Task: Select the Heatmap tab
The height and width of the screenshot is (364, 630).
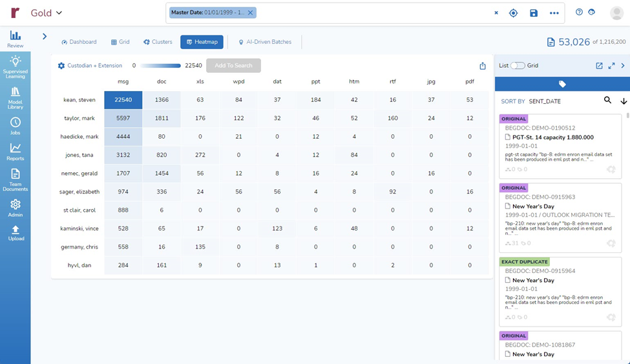Action: tap(202, 42)
